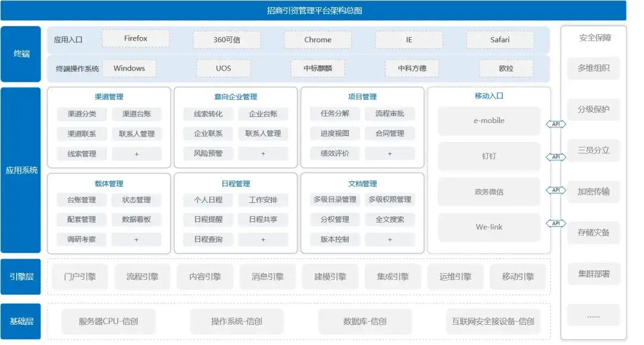Open 加密传输 in the security column
The width and height of the screenshot is (644, 345).
click(x=593, y=192)
